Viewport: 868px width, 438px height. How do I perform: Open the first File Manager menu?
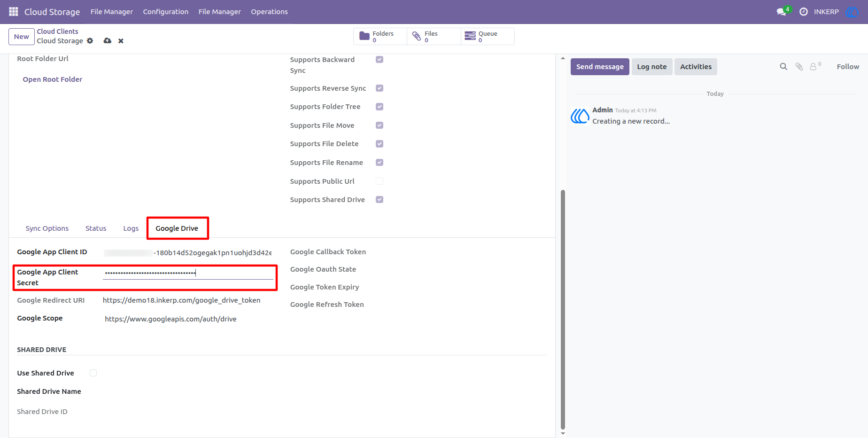[112, 12]
